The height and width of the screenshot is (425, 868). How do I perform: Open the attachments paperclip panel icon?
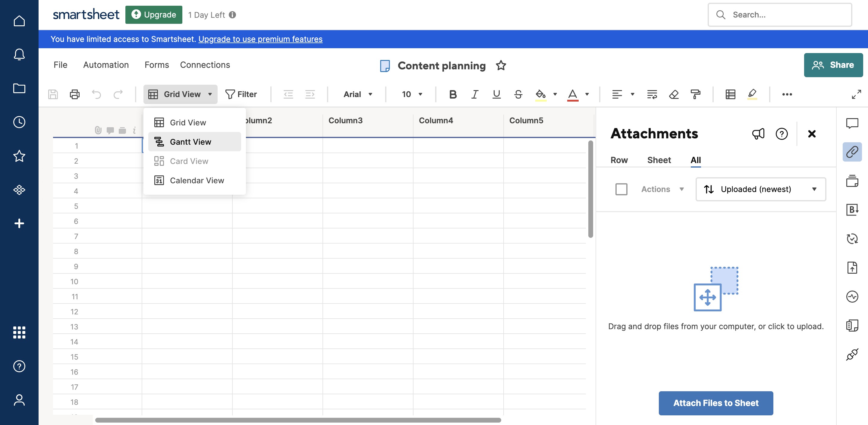point(851,152)
